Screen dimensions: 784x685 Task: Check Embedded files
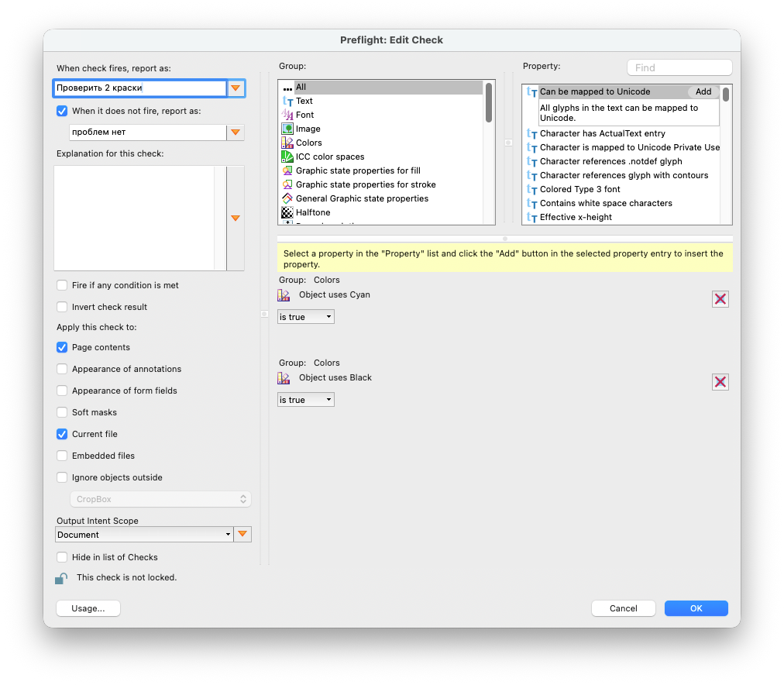(x=62, y=456)
